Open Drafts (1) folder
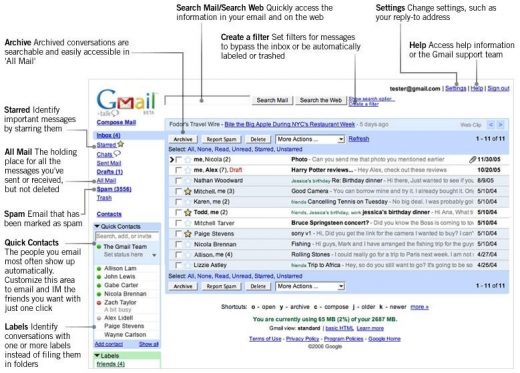The image size is (520, 373). (x=110, y=172)
